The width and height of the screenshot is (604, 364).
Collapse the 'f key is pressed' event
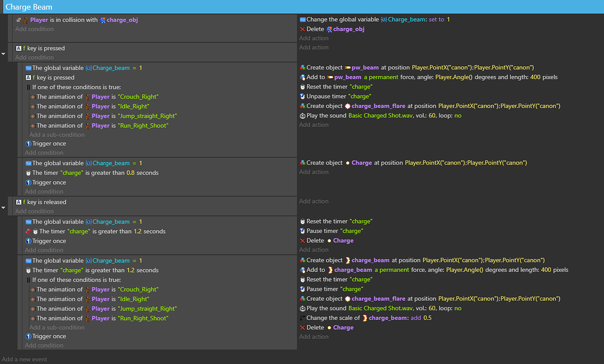(x=4, y=53)
